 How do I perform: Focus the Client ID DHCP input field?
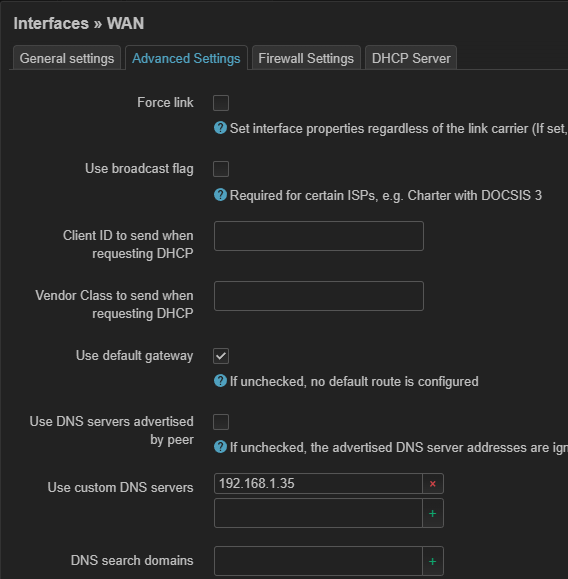(x=319, y=236)
